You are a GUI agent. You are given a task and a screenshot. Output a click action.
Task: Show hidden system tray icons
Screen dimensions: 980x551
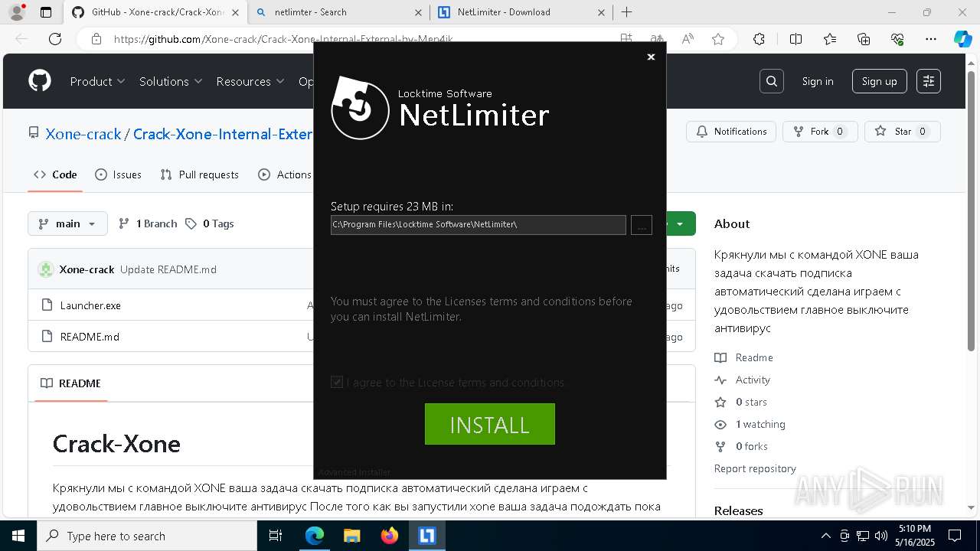(825, 536)
